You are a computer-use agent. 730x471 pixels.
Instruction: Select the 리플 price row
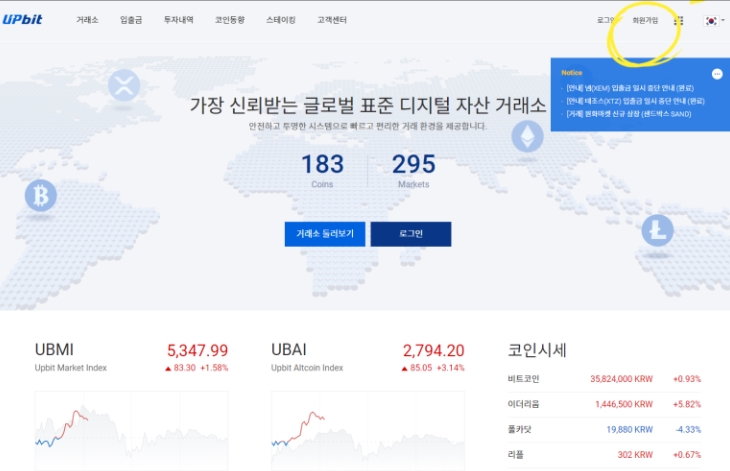click(604, 454)
